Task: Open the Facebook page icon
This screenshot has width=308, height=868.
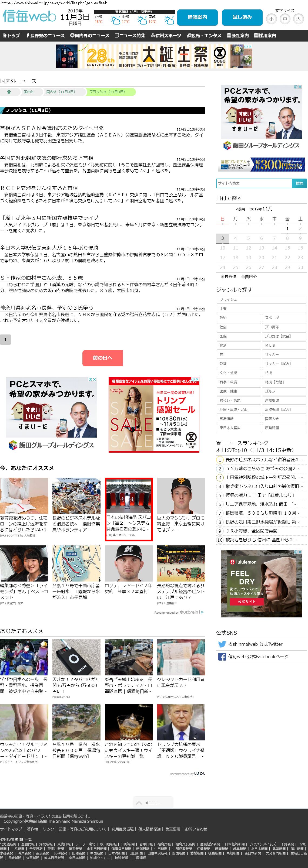Action: point(222,656)
